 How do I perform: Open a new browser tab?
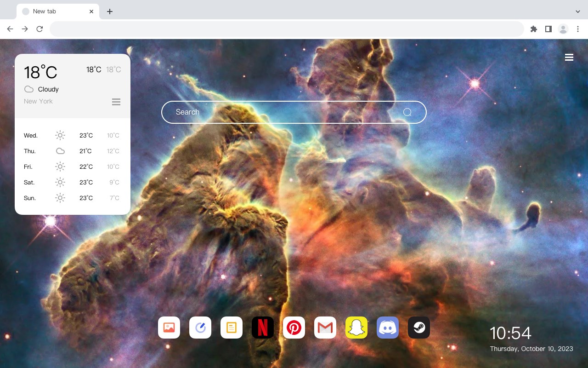(x=109, y=11)
